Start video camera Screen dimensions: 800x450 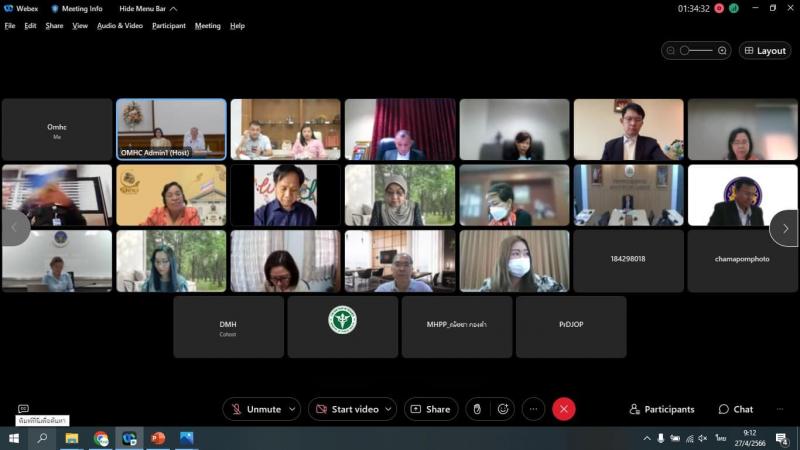pyautogui.click(x=347, y=409)
